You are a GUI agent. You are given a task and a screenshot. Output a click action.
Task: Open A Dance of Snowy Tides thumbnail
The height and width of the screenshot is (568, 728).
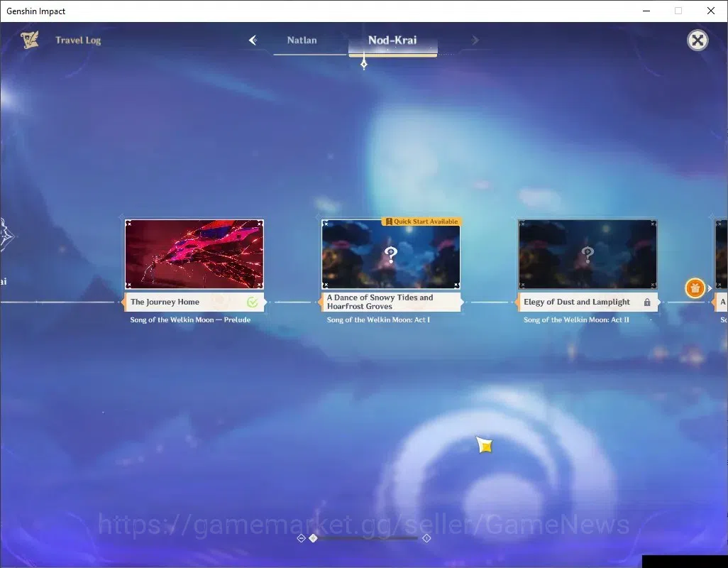point(391,254)
